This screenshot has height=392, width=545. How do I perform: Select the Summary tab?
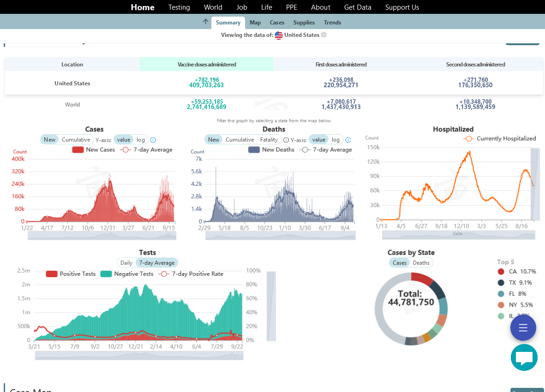(228, 23)
